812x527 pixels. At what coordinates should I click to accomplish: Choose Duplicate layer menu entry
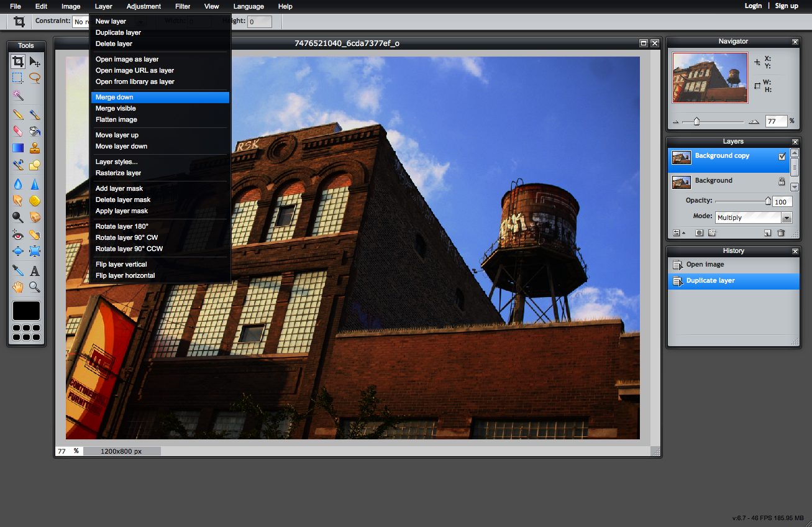click(x=160, y=33)
